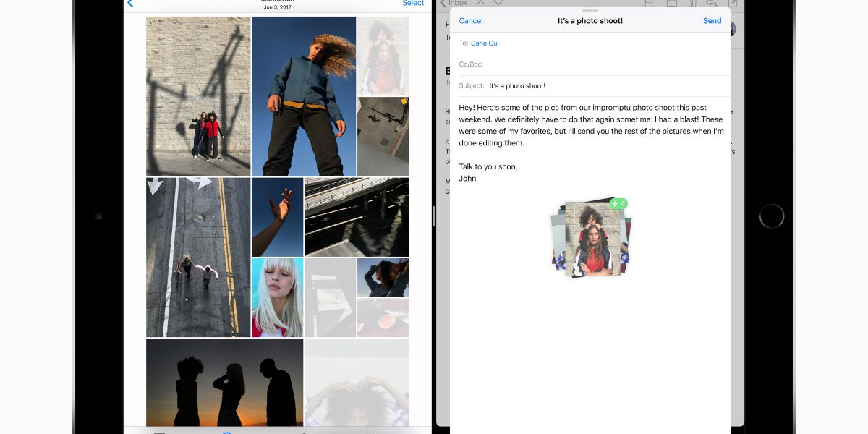Tap the dragged photo stack in email
This screenshot has width=868, height=434.
[590, 239]
